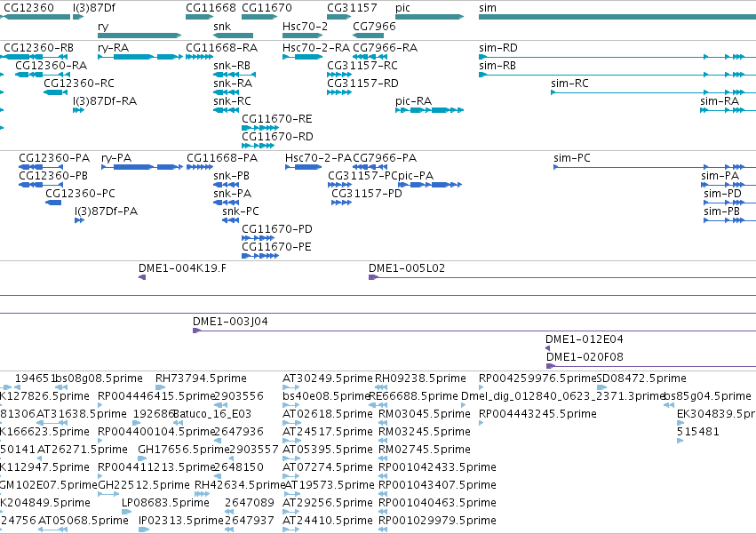
Task: Open transcript CG12360-RC
Action: [x=79, y=84]
